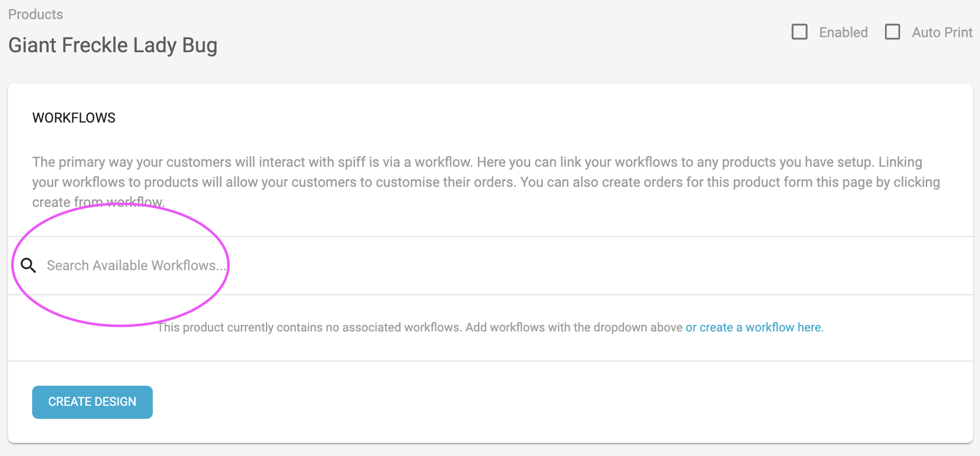Click the Enabled label text
980x456 pixels.
pyautogui.click(x=843, y=32)
